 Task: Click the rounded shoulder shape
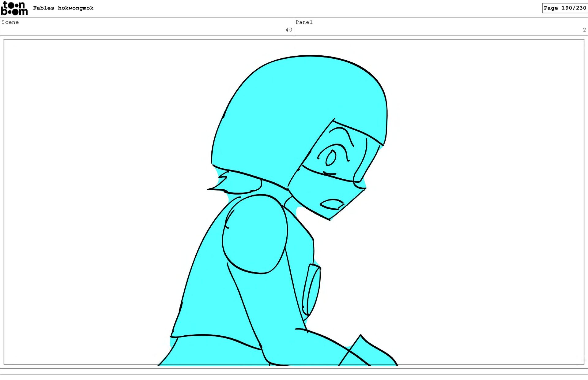point(255,234)
